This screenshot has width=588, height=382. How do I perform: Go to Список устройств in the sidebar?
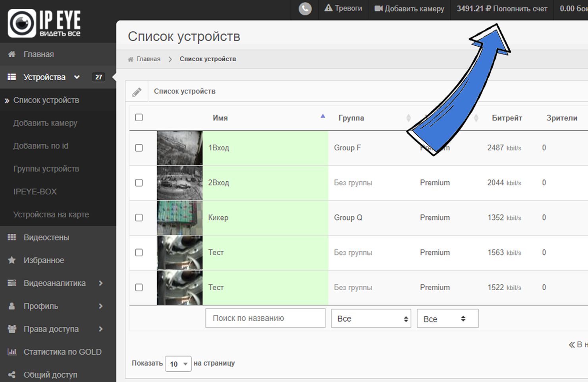point(46,100)
